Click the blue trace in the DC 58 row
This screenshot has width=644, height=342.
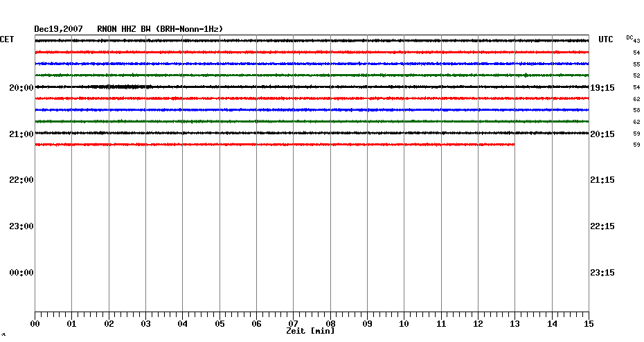(312, 110)
